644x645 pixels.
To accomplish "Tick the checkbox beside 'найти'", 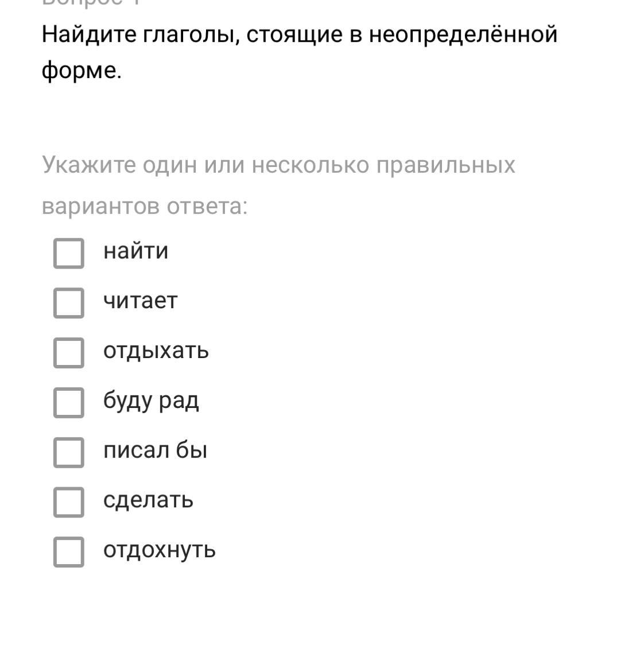I will pyautogui.click(x=69, y=253).
